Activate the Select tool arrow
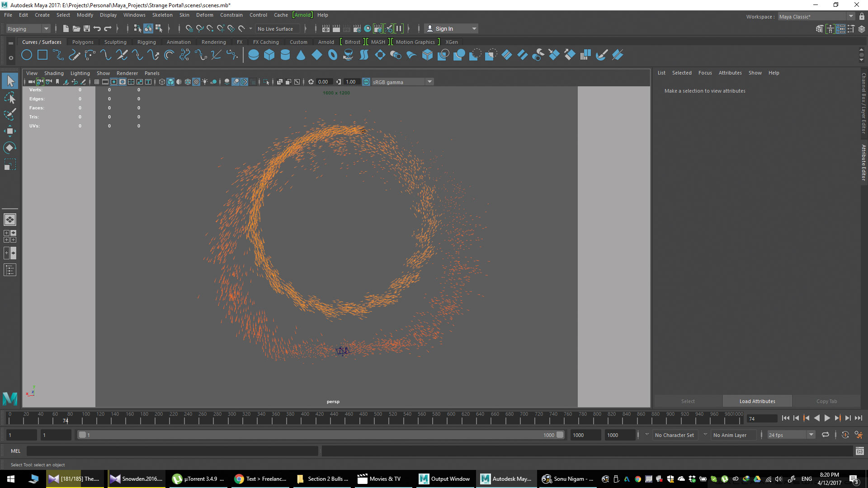This screenshot has width=868, height=488. (x=10, y=81)
